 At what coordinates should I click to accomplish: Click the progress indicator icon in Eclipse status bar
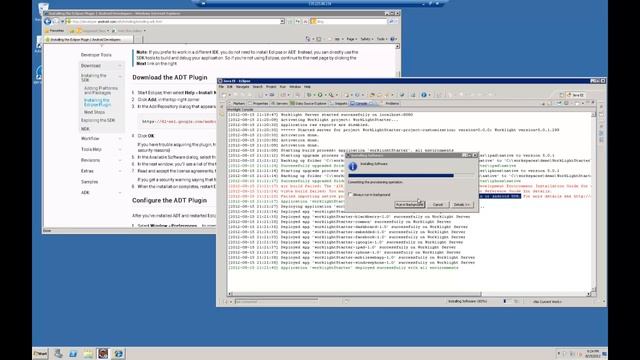coord(516,301)
